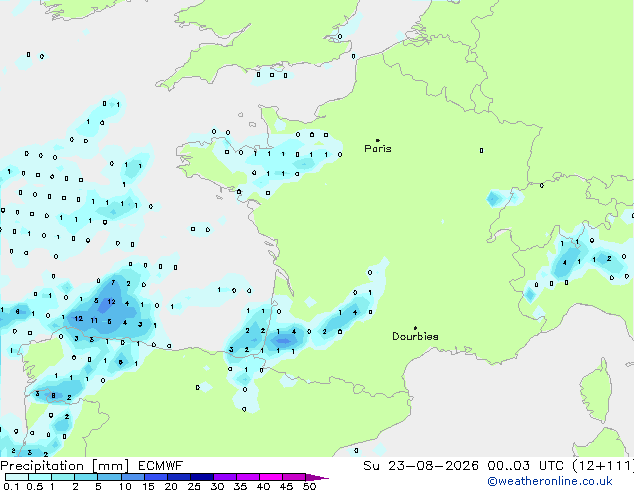
Task: Click the Paris city dot marker
Action: 378,140
